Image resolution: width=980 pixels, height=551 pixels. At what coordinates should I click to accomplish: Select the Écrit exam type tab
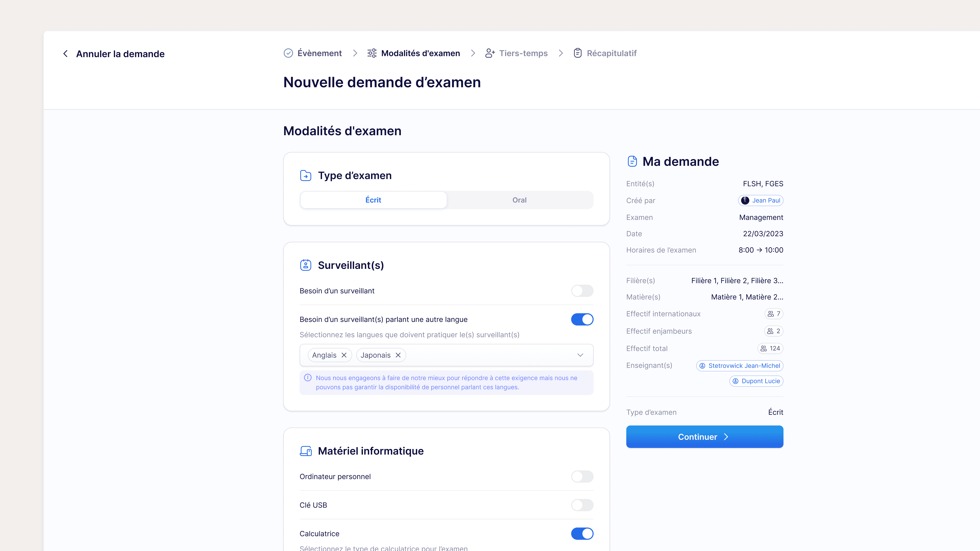coord(373,200)
